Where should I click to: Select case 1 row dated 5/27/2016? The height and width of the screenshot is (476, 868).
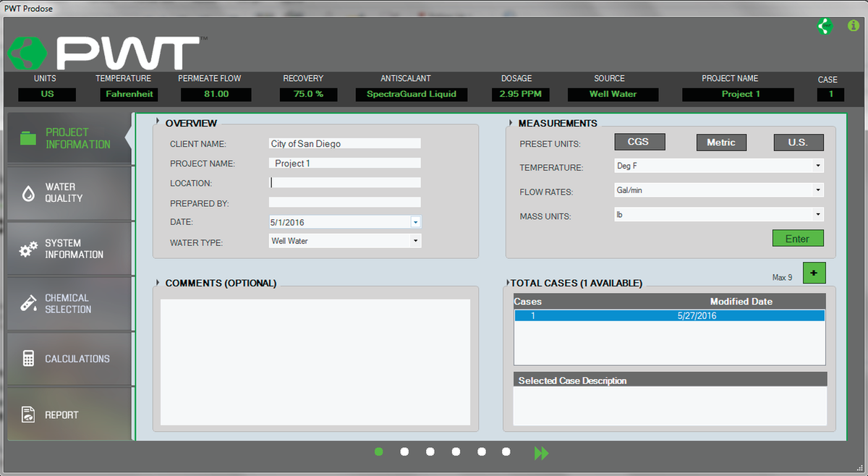669,315
